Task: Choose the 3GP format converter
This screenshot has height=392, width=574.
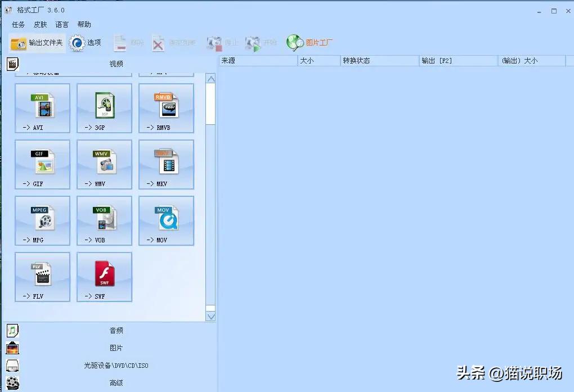Action: click(x=105, y=108)
